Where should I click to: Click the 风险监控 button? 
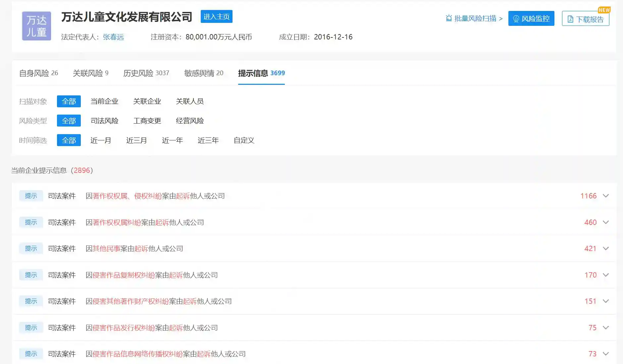tap(531, 19)
